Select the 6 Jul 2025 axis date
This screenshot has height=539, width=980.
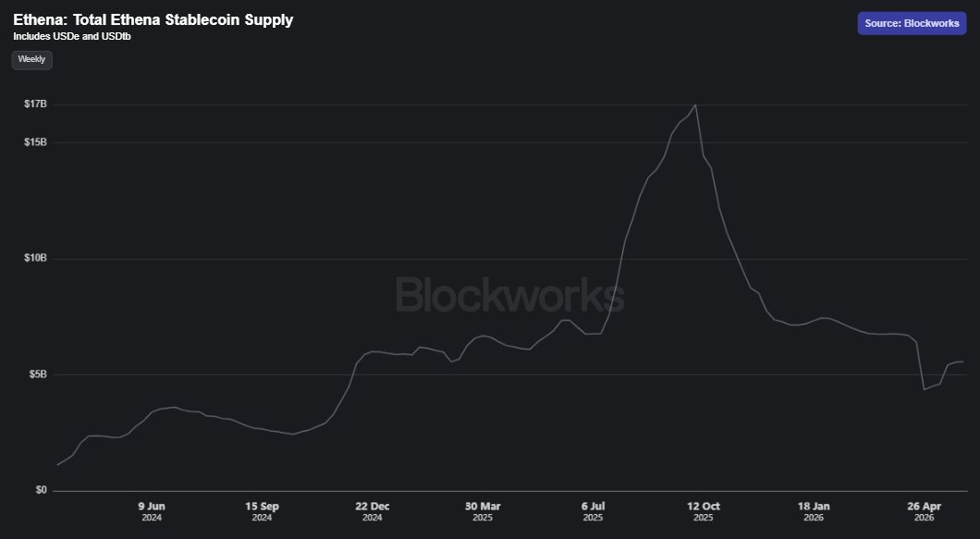(x=594, y=511)
